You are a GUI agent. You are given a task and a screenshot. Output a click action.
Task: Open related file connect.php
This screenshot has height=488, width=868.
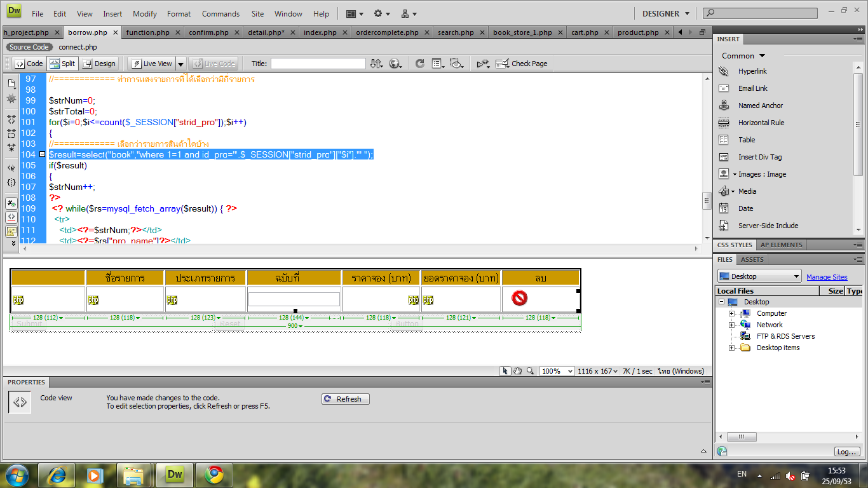(x=78, y=47)
